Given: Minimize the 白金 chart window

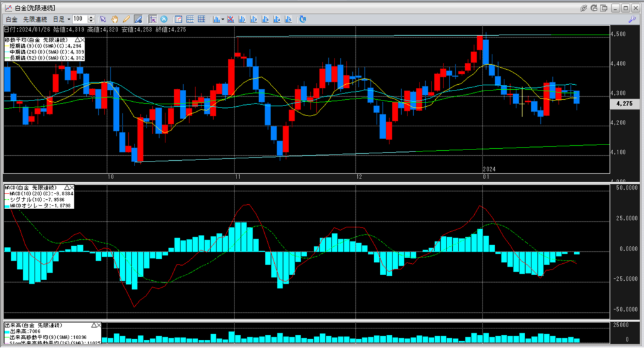Looking at the screenshot, I should (x=615, y=8).
